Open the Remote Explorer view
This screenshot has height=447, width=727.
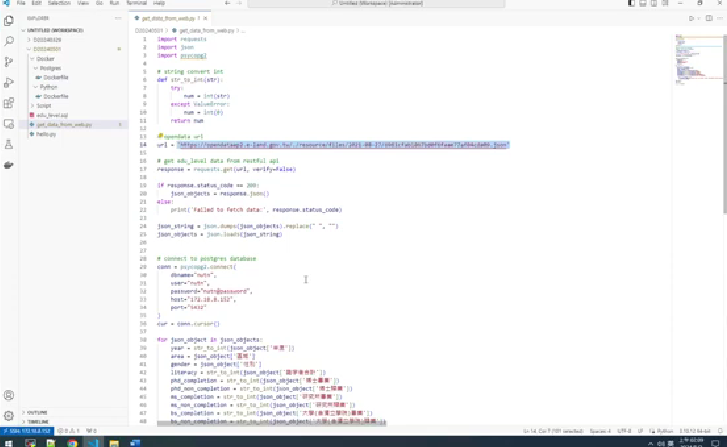(9, 124)
